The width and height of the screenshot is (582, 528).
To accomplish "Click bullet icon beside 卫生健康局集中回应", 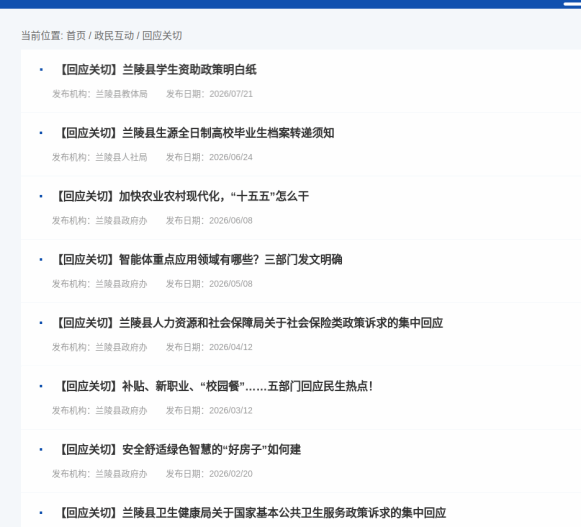I will (41, 513).
